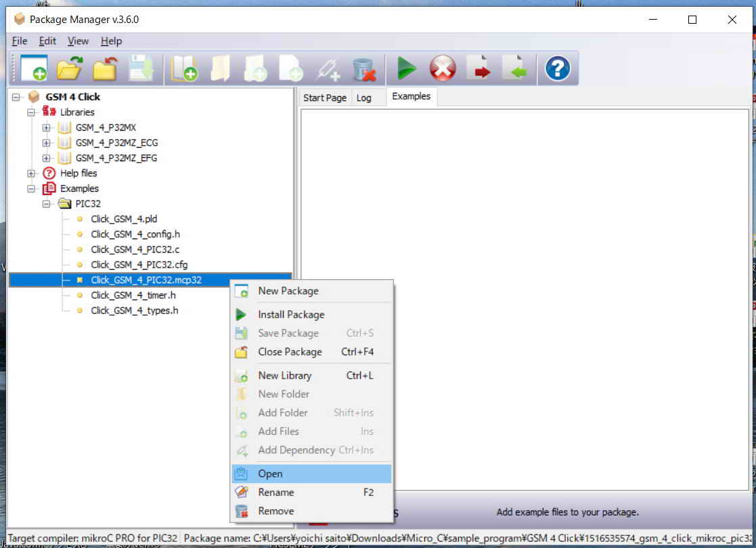This screenshot has height=548, width=756.
Task: Click New Folder in the context menu
Action: click(x=311, y=394)
